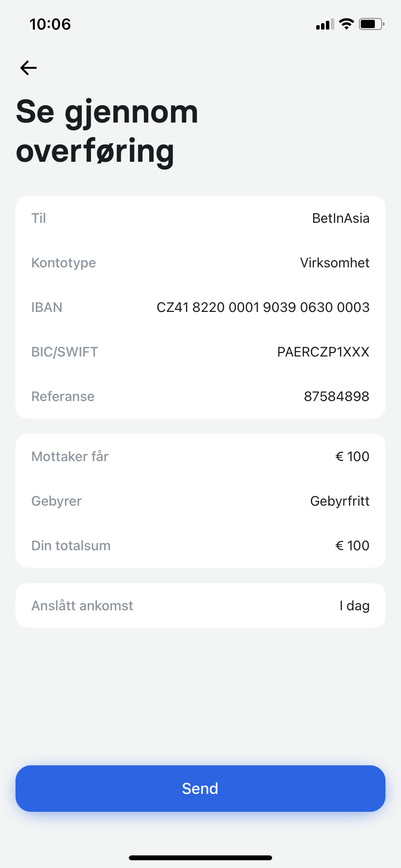Tap the battery indicator icon

click(x=371, y=24)
